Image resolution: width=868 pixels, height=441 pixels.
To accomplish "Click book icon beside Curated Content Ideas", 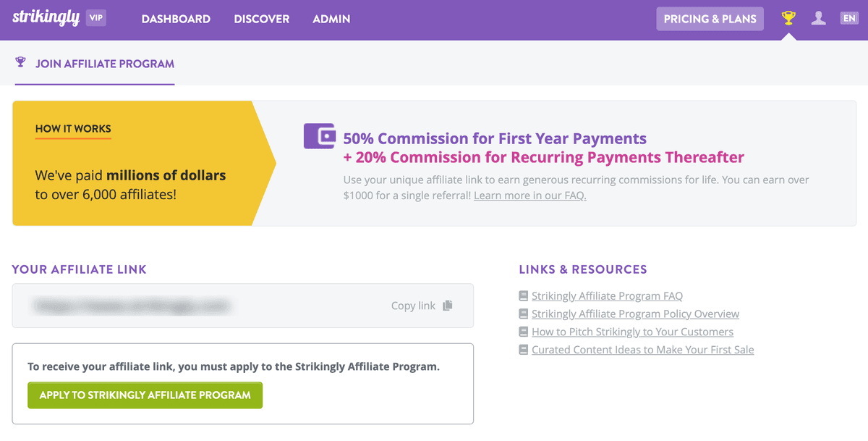I will [x=524, y=350].
